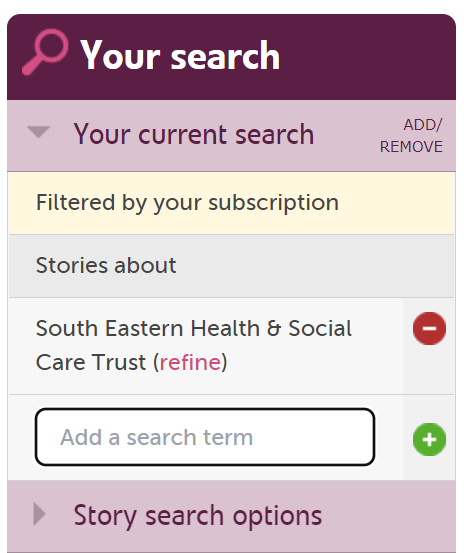Screen dimensions: 466x553
Task: Add a term using the green circle icon
Action: pyautogui.click(x=429, y=439)
